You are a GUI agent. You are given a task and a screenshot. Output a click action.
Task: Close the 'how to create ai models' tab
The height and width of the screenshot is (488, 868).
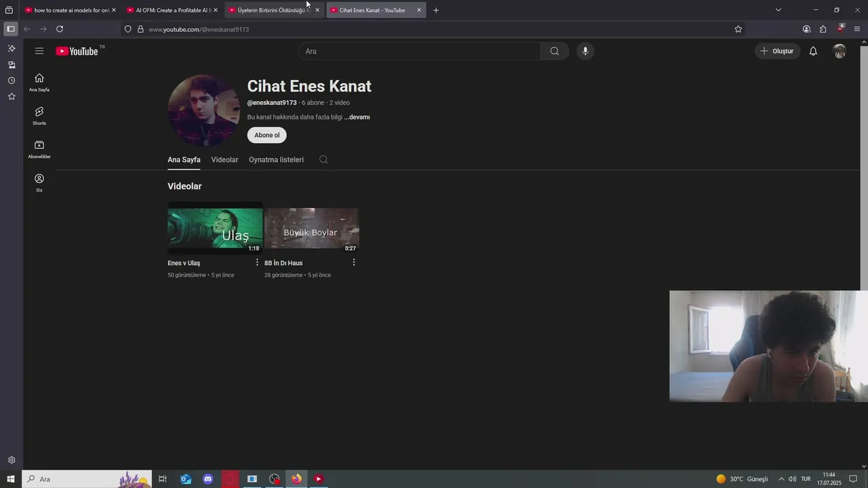(x=114, y=10)
